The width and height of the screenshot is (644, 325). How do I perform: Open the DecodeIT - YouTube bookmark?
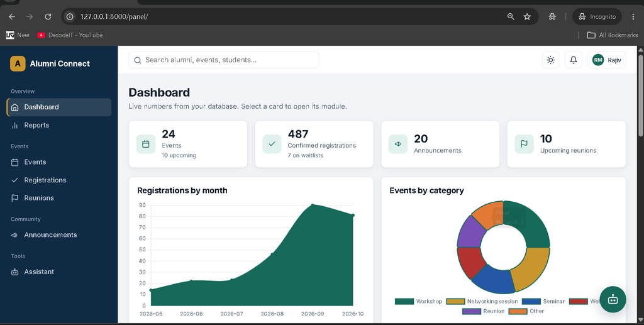70,35
